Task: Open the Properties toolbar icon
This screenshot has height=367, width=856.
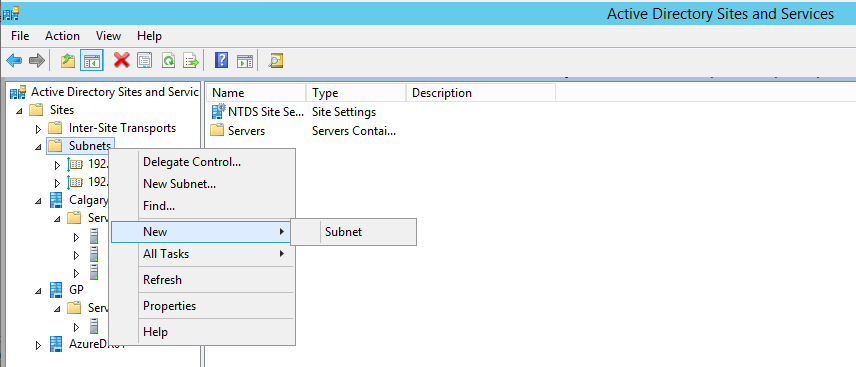Action: (144, 60)
